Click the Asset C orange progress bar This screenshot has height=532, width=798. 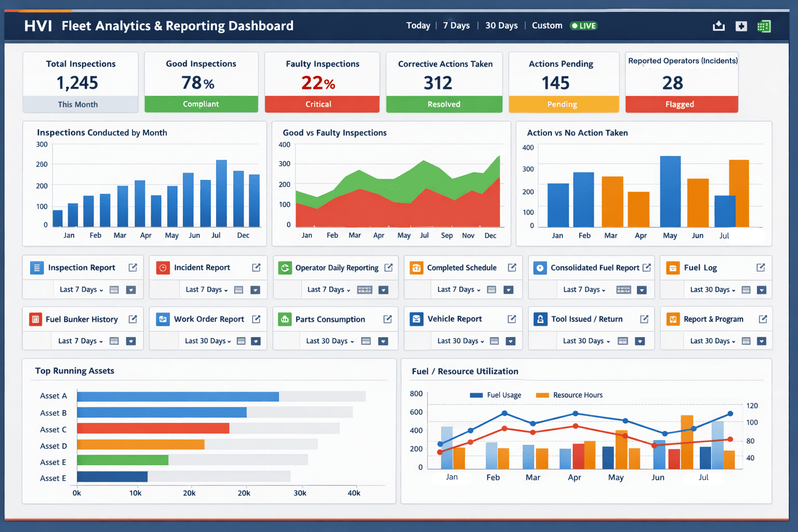tap(153, 428)
